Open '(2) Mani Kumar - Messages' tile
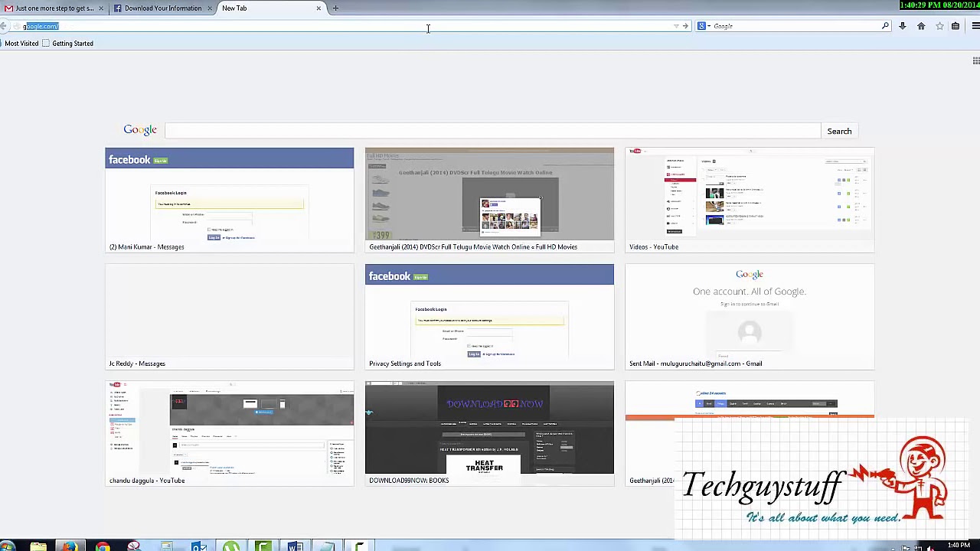 coord(230,200)
